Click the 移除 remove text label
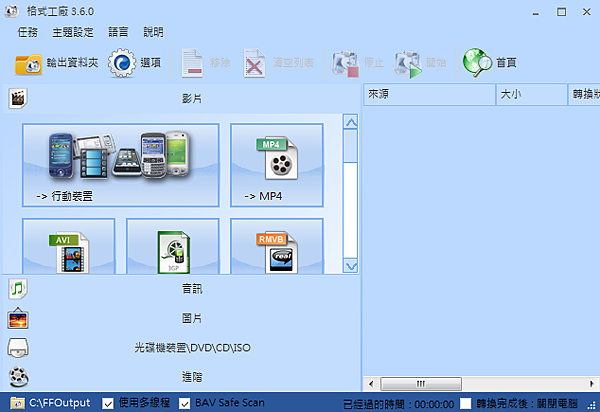Screen dimensions: 600x412 point(220,63)
